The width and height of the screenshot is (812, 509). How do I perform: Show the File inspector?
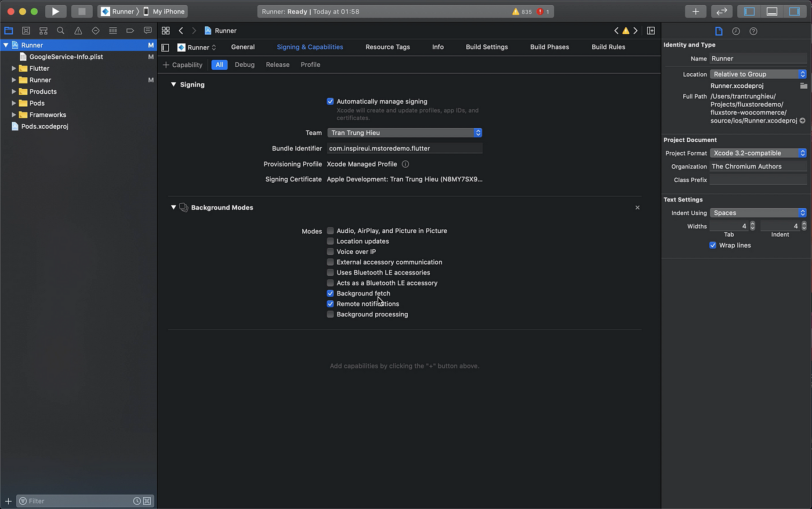pyautogui.click(x=719, y=31)
